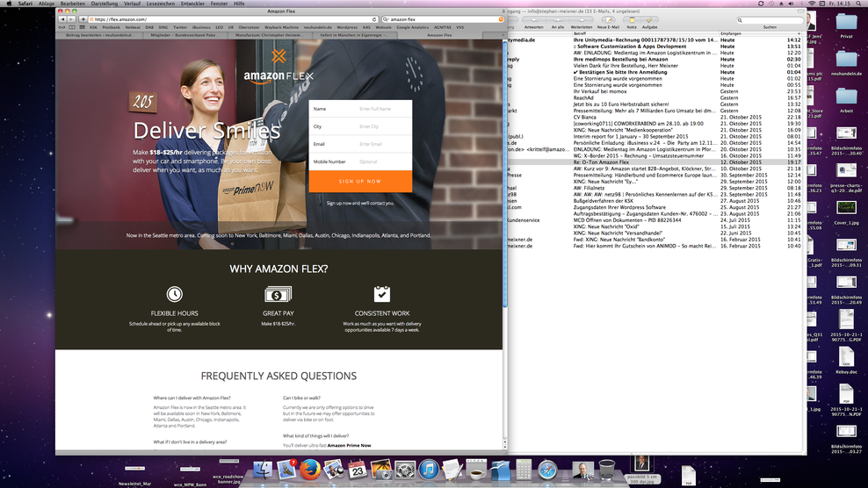Image resolution: width=868 pixels, height=488 pixels.
Task: Click Amazon Prime Now FAQ link
Action: point(350,445)
